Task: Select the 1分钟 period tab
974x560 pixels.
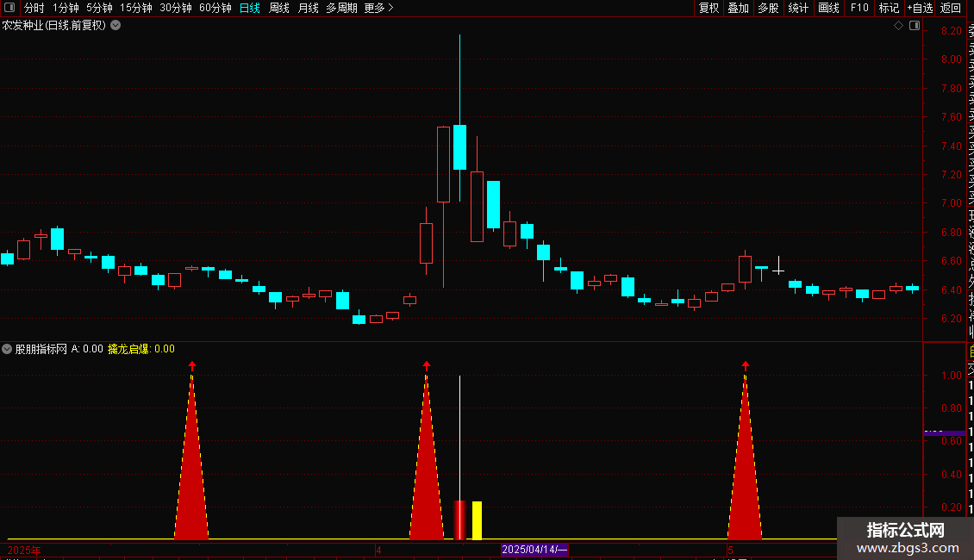Action: (66, 8)
